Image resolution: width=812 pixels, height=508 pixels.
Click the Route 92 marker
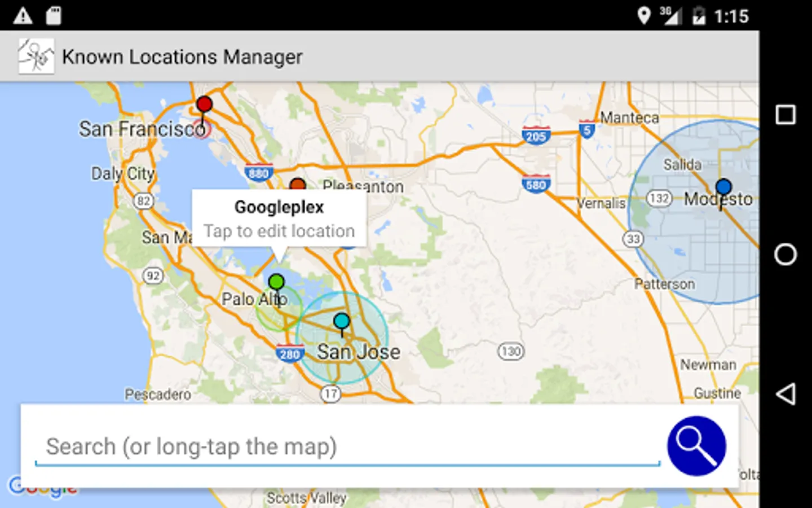coord(153,275)
